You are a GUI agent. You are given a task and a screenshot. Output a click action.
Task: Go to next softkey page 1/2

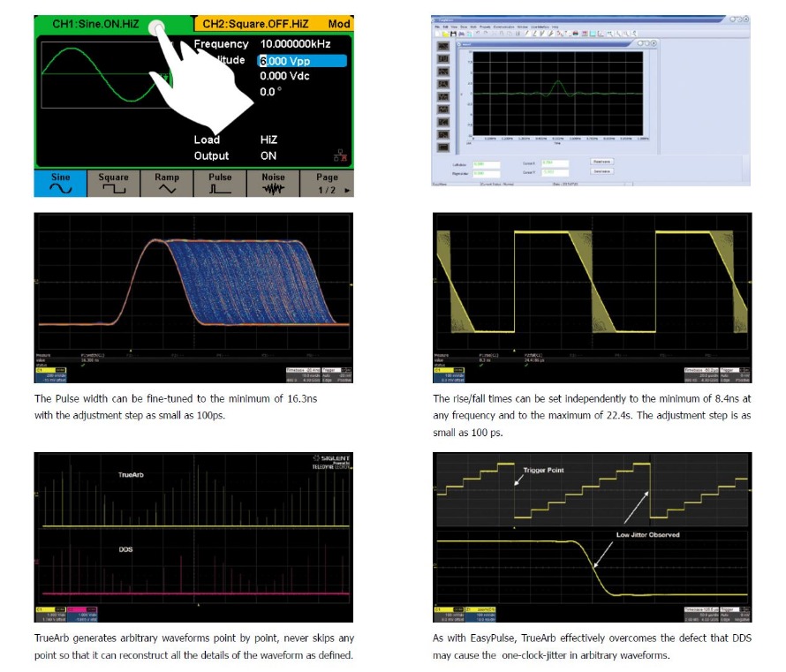tap(327, 184)
